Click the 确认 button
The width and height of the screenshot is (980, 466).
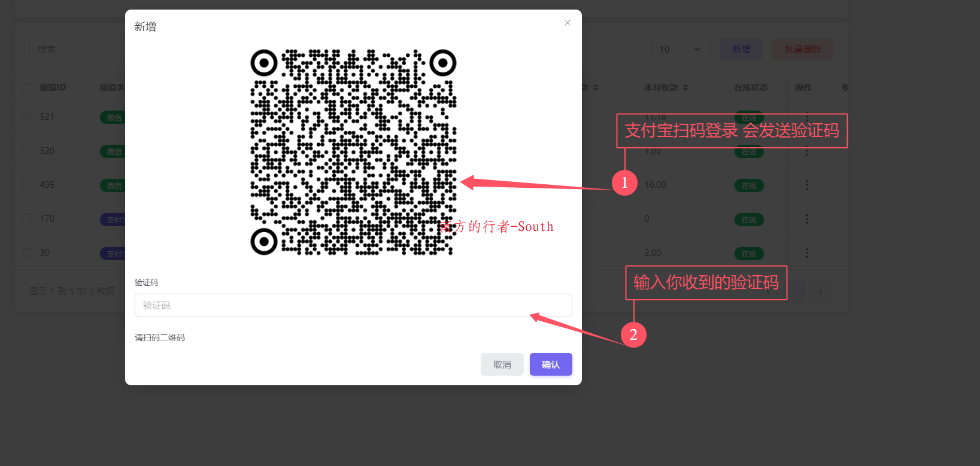[x=551, y=364]
